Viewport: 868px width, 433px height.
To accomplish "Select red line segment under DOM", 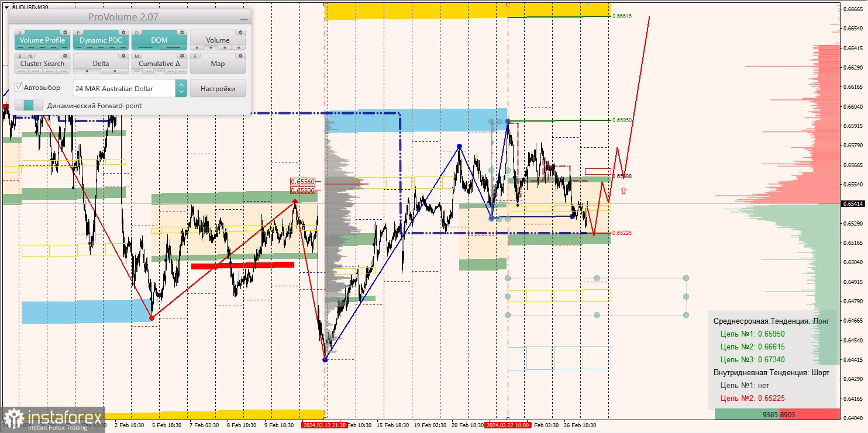I will (173, 47).
